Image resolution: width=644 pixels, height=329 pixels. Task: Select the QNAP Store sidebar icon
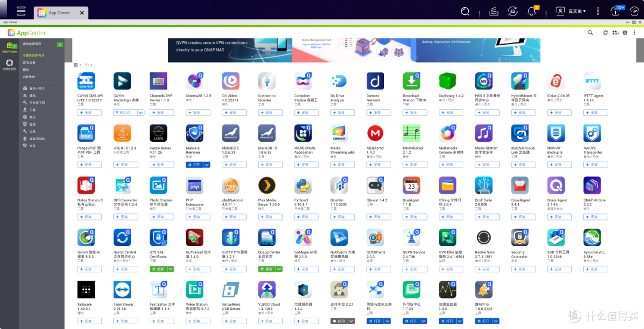[10, 48]
